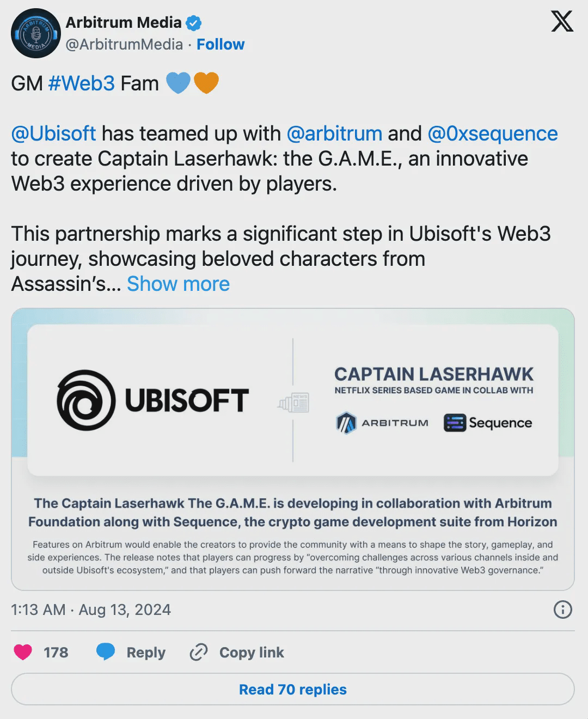Viewport: 588px width, 719px height.
Task: Open the #Web3 hashtag link
Action: pos(81,83)
